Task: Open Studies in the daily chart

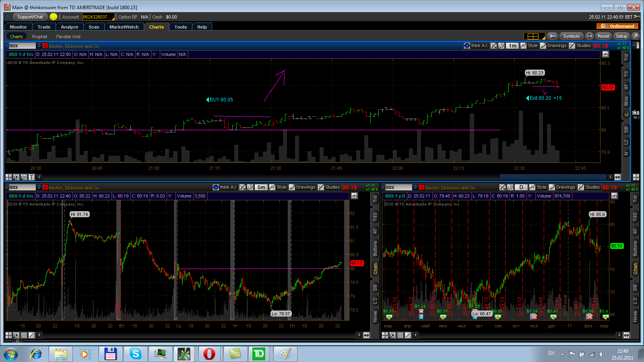Action: pyautogui.click(x=589, y=187)
